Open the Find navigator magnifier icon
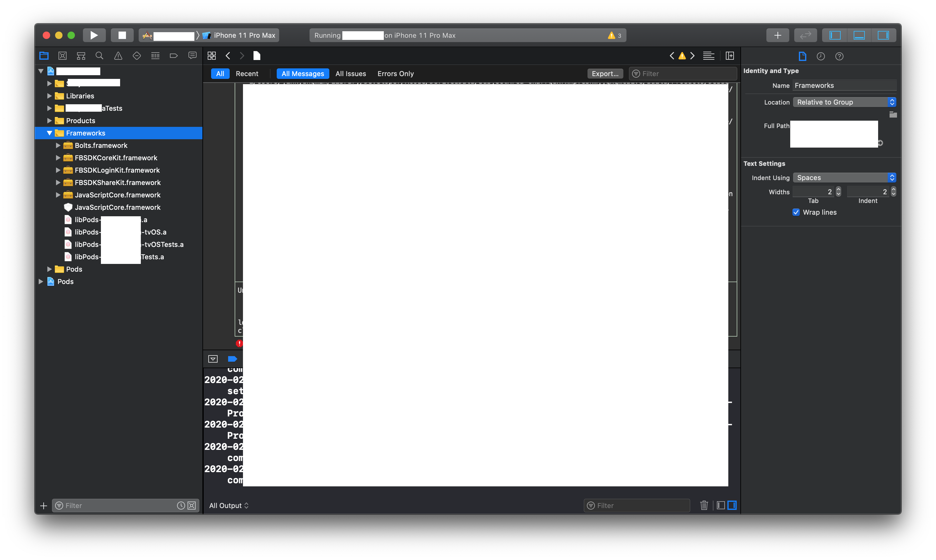 pyautogui.click(x=99, y=56)
